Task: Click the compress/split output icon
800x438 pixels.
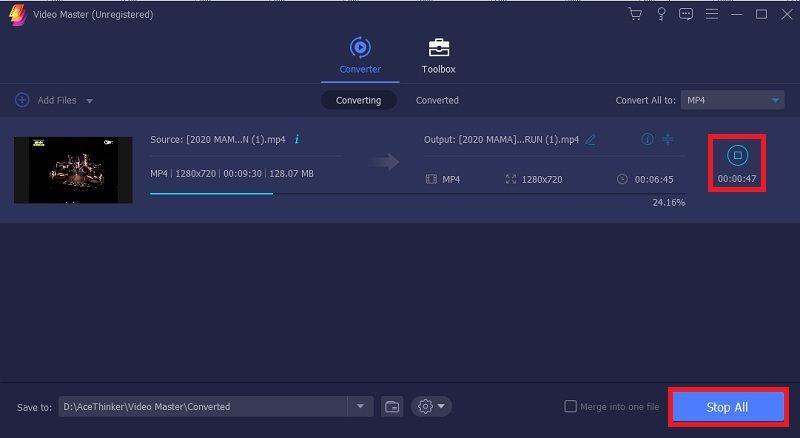Action: (667, 139)
